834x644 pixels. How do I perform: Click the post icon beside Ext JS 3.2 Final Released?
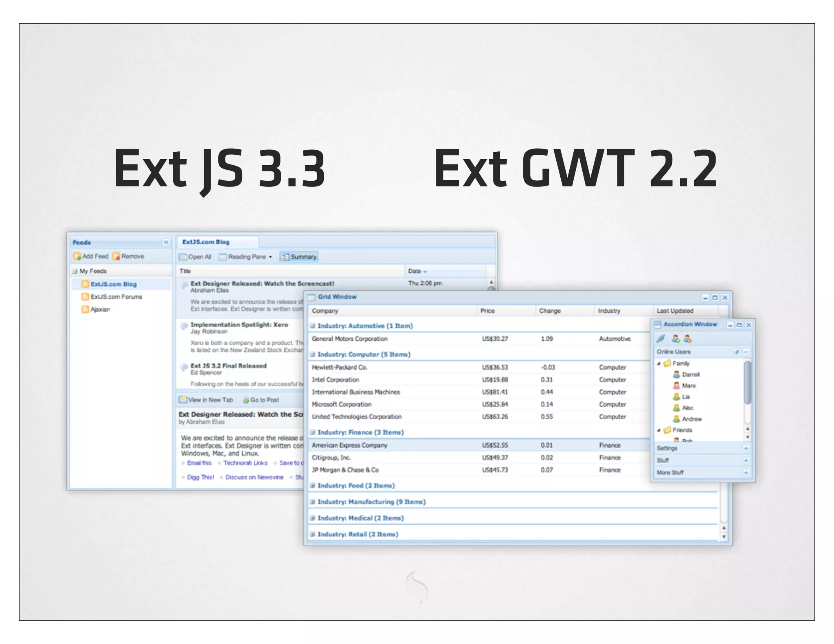click(184, 366)
